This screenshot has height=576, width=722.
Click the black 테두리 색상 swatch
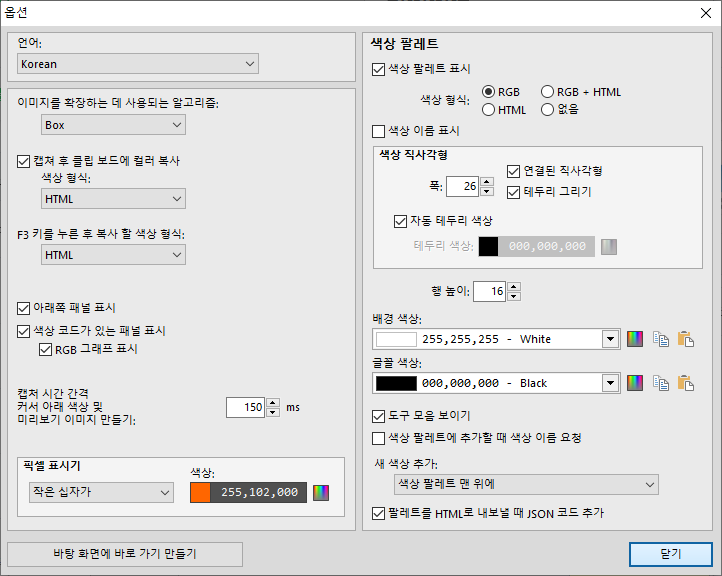tap(489, 247)
